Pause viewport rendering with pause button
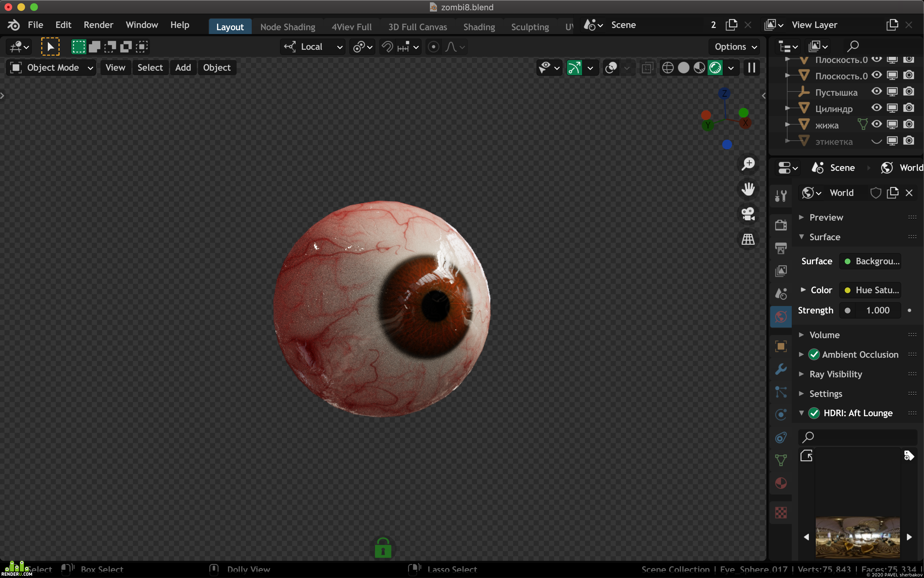This screenshot has height=578, width=924. (x=751, y=68)
